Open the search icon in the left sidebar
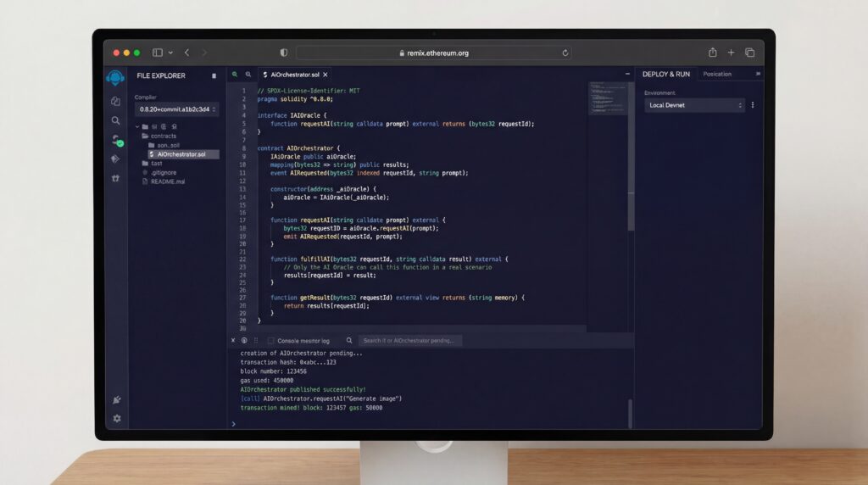This screenshot has width=868, height=485. point(115,120)
